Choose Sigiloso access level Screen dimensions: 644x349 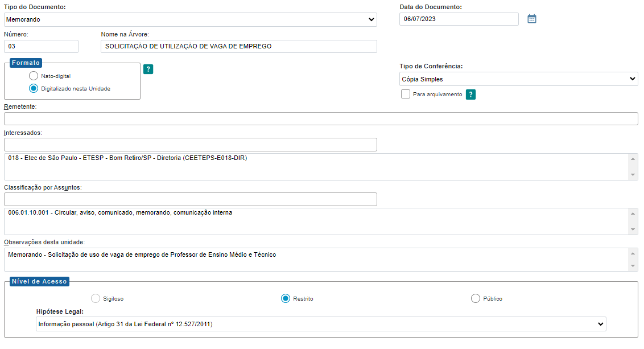96,298
